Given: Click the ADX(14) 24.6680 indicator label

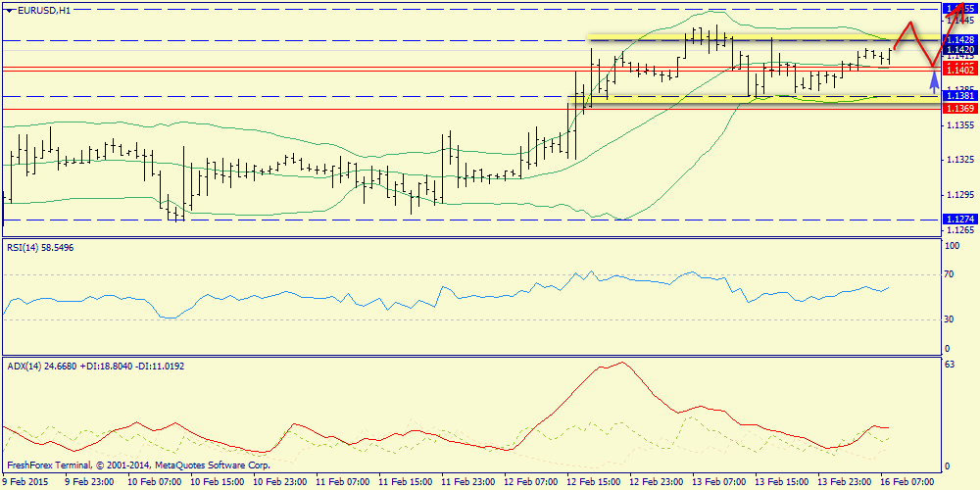Looking at the screenshot, I should [96, 366].
